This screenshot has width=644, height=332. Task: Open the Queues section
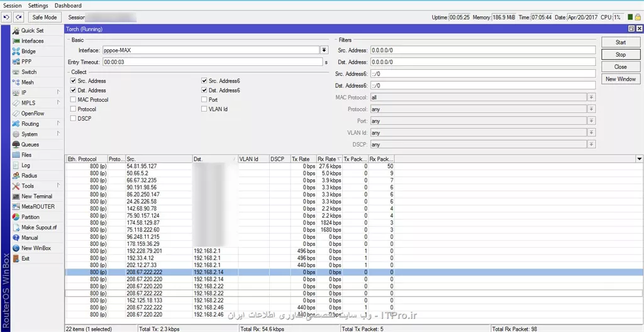(30, 144)
